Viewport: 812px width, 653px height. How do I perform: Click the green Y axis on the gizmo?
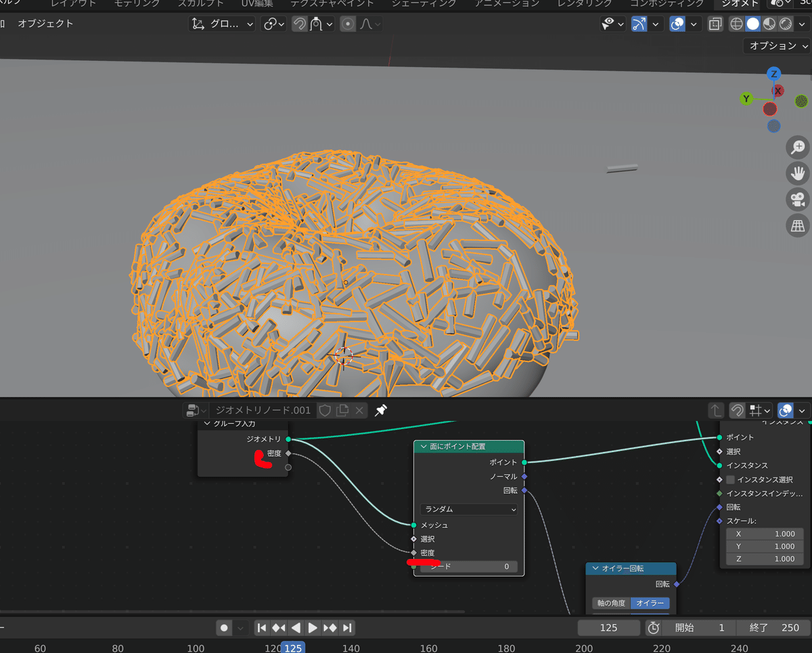(746, 99)
